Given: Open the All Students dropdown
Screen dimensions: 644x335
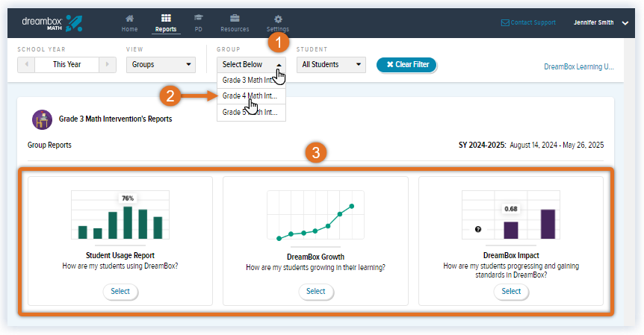Looking at the screenshot, I should pyautogui.click(x=331, y=65).
